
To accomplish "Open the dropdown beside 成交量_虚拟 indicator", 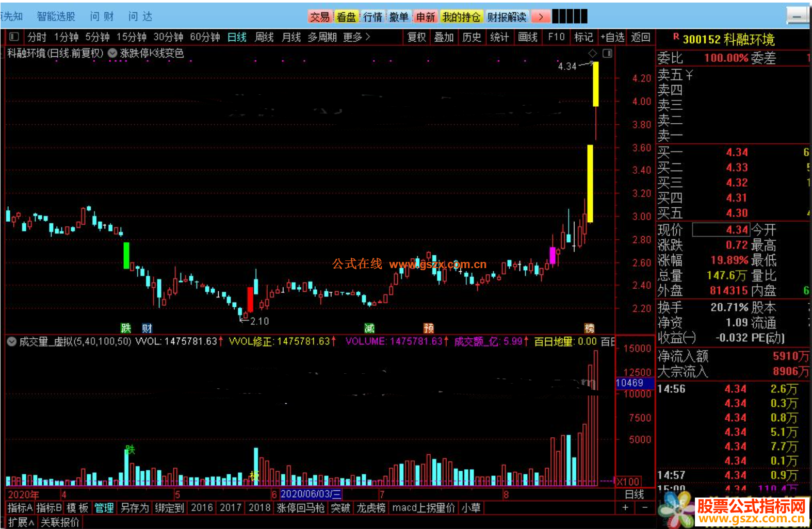I will (x=11, y=341).
